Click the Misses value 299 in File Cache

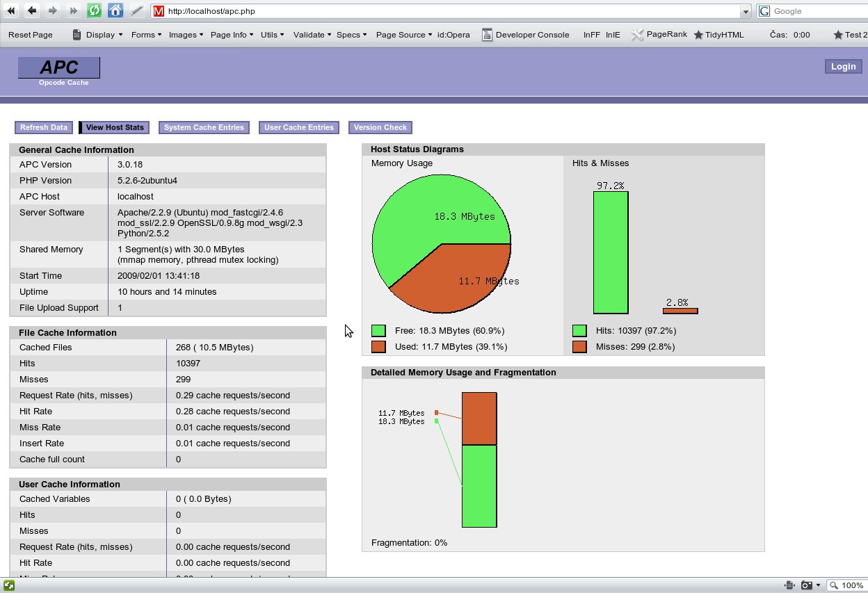click(x=183, y=380)
